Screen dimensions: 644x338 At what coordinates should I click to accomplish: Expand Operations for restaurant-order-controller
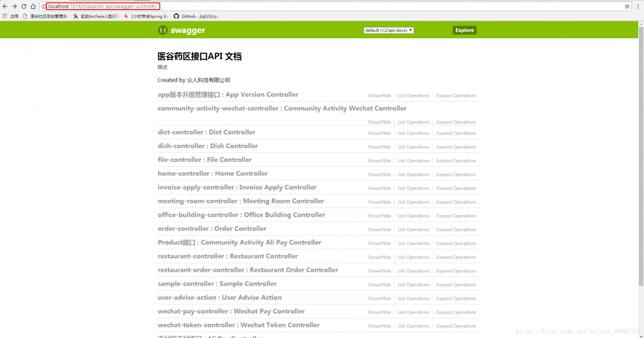point(456,271)
